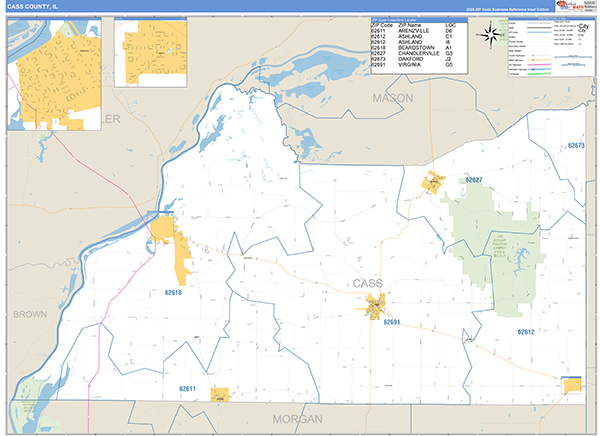600x436 pixels.
Task: Click the orange State Highways legend line
Action: tap(539, 60)
